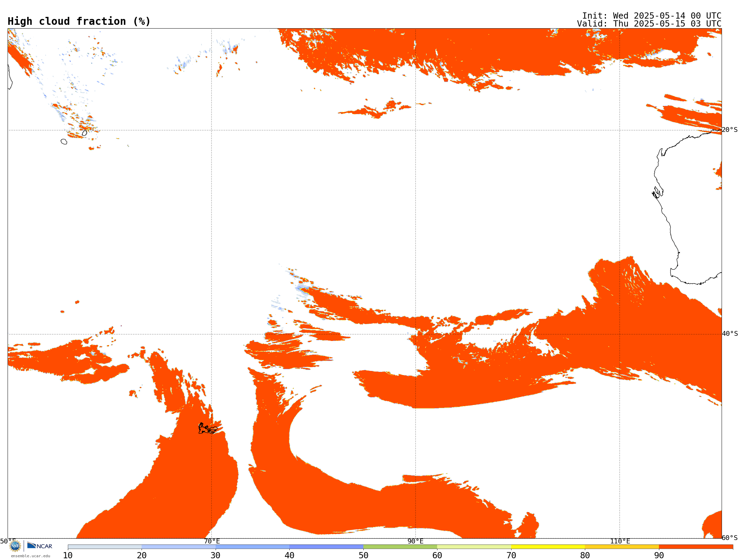Pick the 70–80 yellow colorbar swatch

click(x=548, y=547)
